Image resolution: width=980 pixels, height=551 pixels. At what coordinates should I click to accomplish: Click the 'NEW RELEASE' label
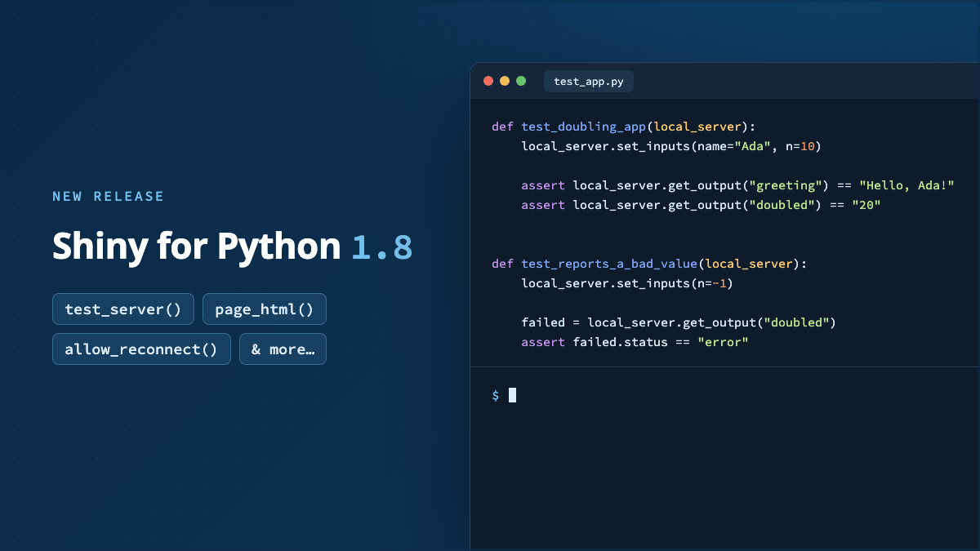click(x=109, y=197)
